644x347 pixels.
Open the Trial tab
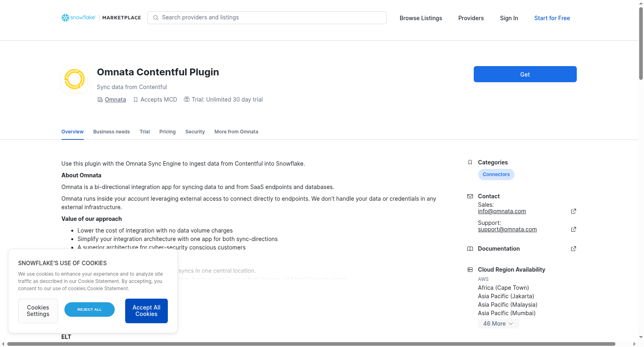(145, 132)
